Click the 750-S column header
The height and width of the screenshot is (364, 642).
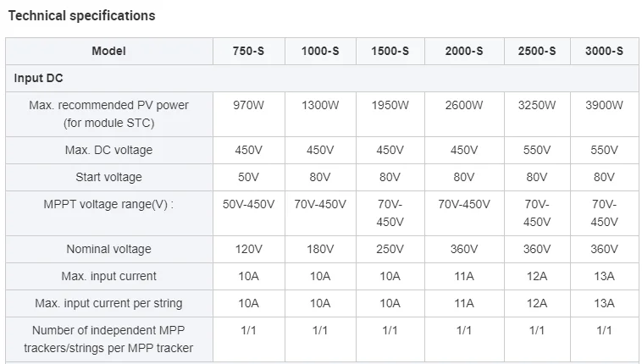pyautogui.click(x=248, y=51)
